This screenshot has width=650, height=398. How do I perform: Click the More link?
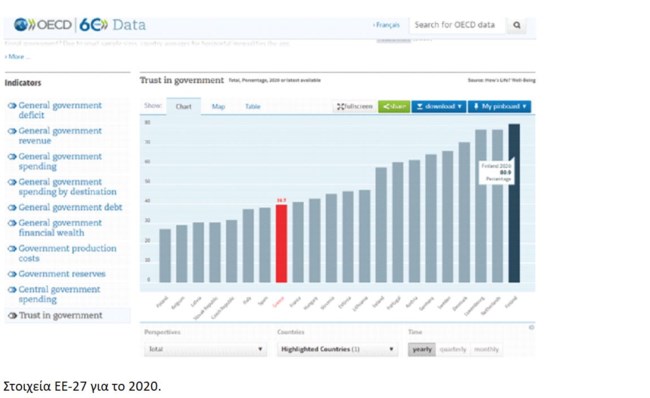click(17, 56)
